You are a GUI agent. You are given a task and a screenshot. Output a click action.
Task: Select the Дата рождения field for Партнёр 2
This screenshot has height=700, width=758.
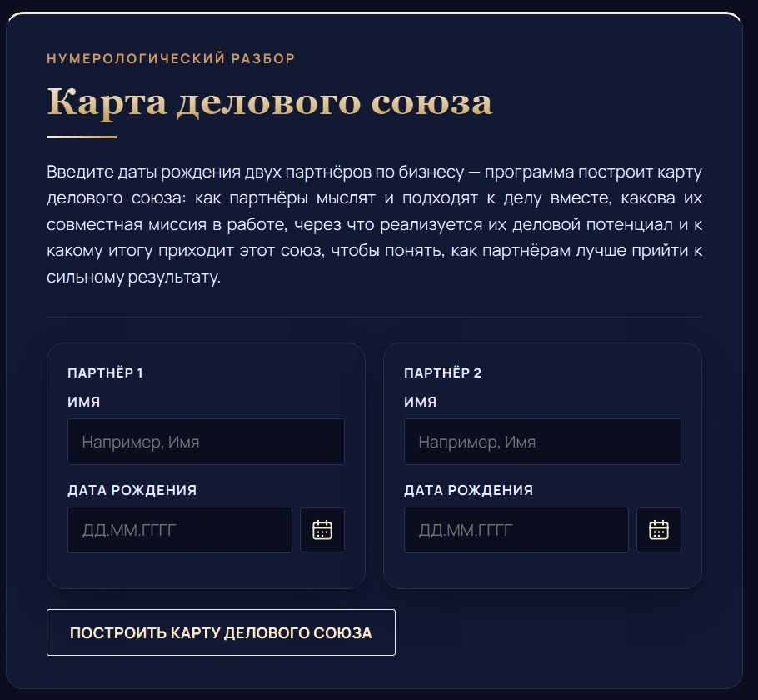click(x=516, y=530)
